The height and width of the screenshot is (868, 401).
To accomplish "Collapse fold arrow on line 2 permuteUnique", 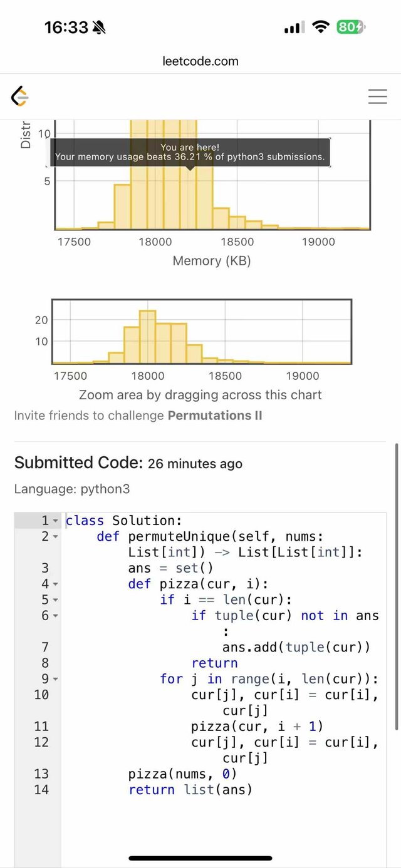I will [x=55, y=537].
